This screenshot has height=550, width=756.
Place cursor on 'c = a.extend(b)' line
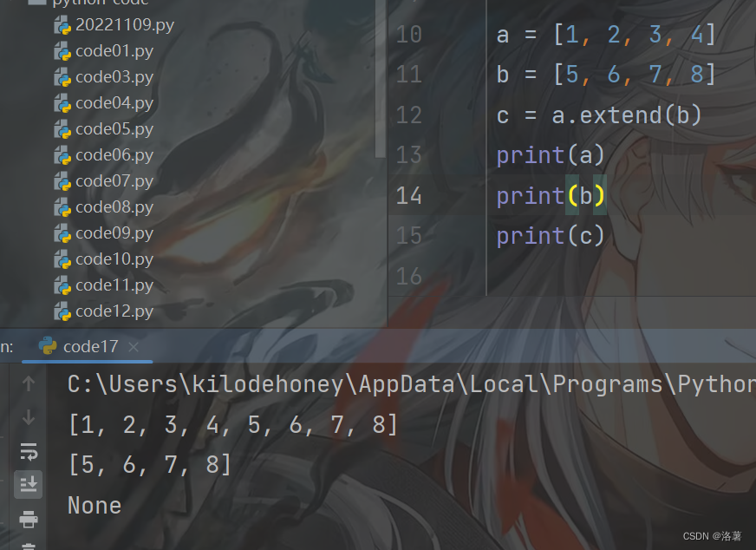click(599, 115)
